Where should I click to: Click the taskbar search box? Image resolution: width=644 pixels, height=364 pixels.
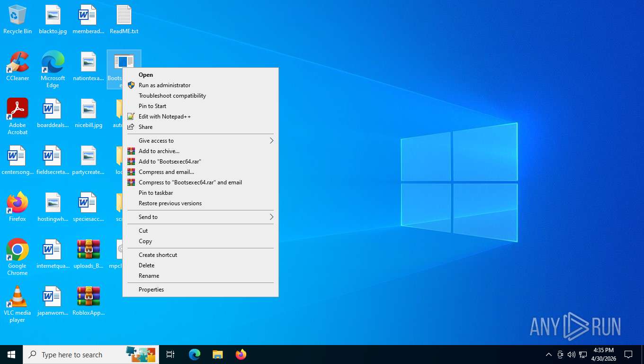coord(91,355)
